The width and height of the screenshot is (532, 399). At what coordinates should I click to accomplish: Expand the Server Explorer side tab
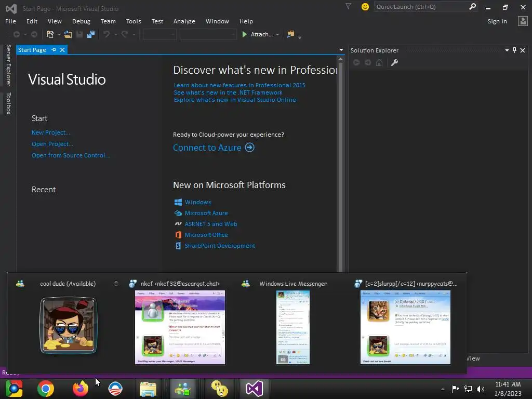pyautogui.click(x=8, y=65)
